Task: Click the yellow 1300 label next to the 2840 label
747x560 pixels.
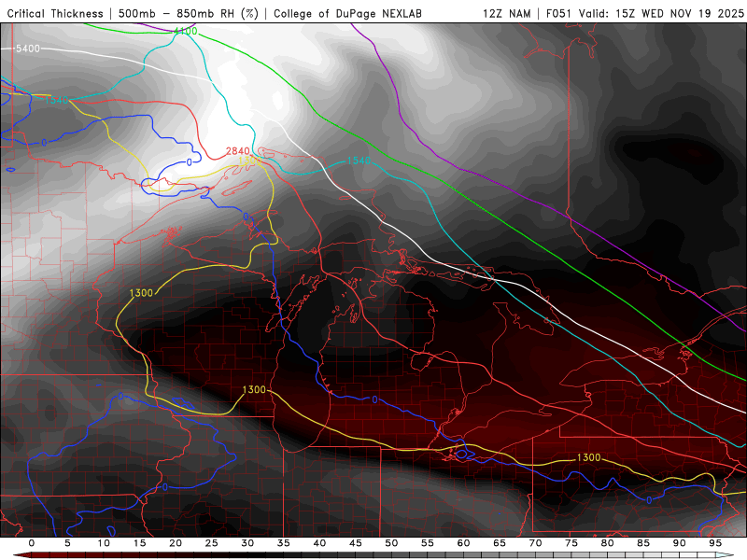Action: [x=250, y=161]
